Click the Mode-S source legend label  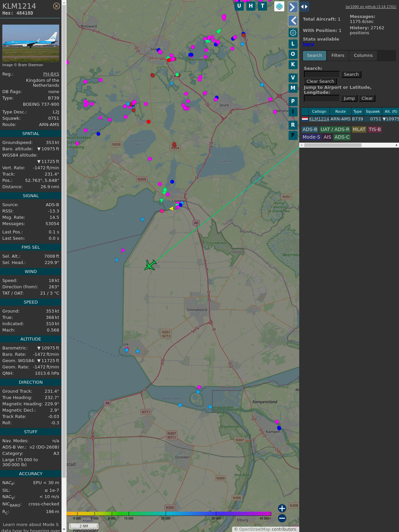[x=312, y=137]
